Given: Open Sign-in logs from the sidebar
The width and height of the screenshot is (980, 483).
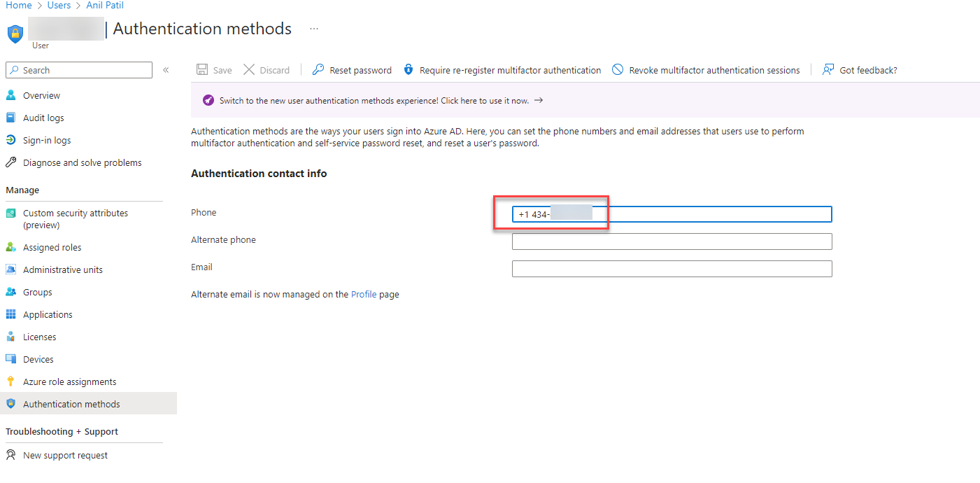Looking at the screenshot, I should pos(47,139).
